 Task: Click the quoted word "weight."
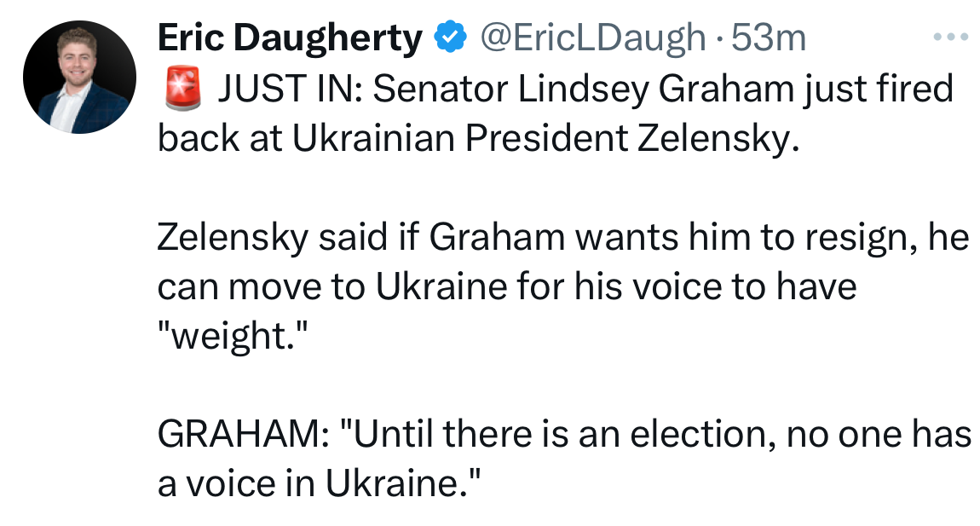(x=229, y=337)
